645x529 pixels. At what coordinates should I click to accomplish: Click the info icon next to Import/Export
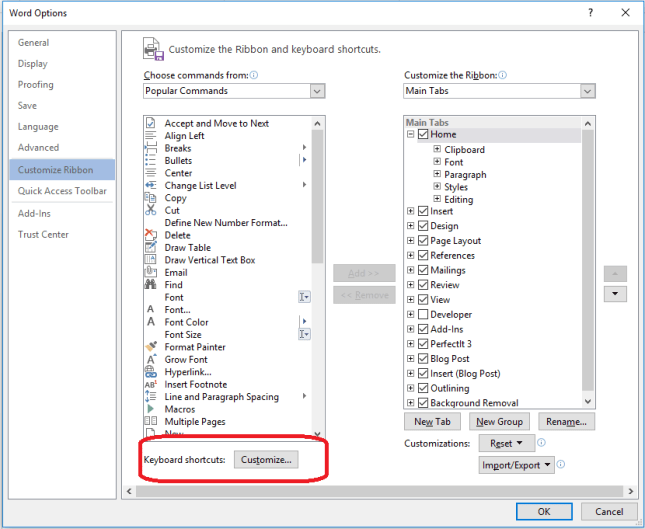(x=561, y=464)
